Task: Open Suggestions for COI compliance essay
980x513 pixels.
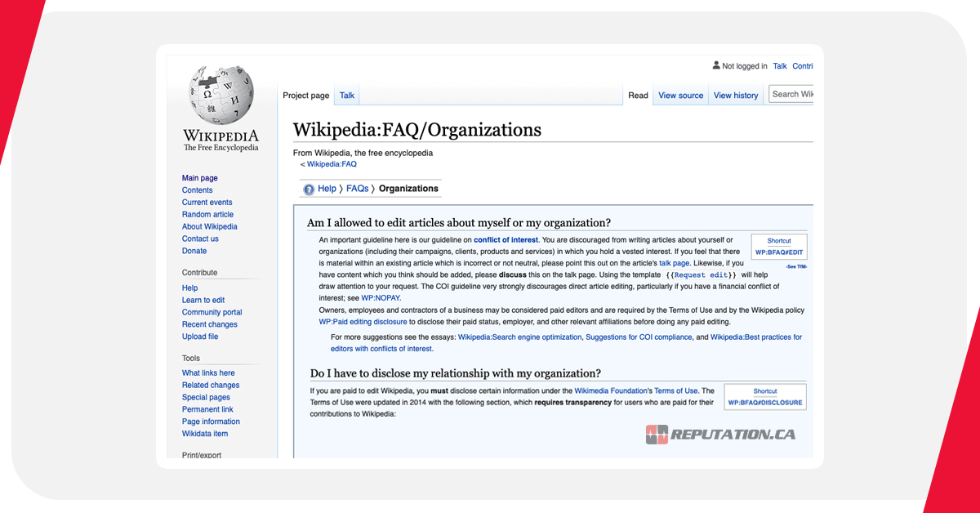Action: 639,337
